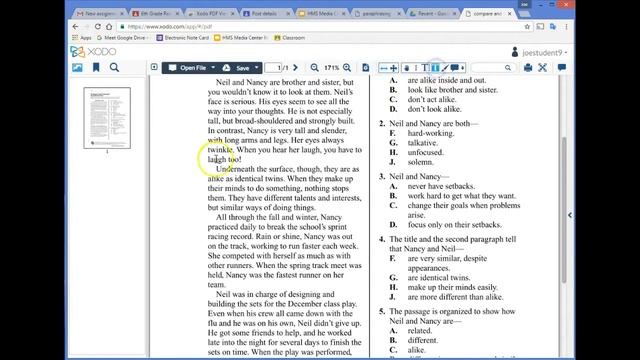This screenshot has width=640, height=360.
Task: Go to the next page arrow
Action: (x=296, y=68)
